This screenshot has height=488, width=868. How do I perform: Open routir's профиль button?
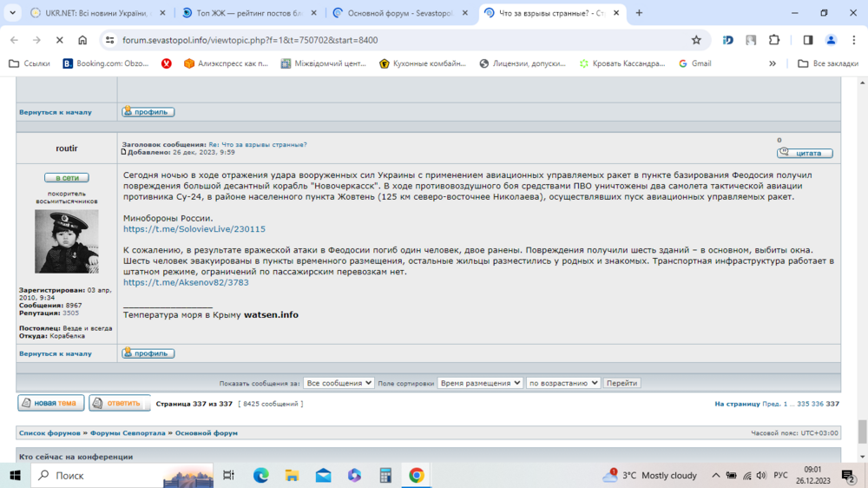(x=148, y=353)
